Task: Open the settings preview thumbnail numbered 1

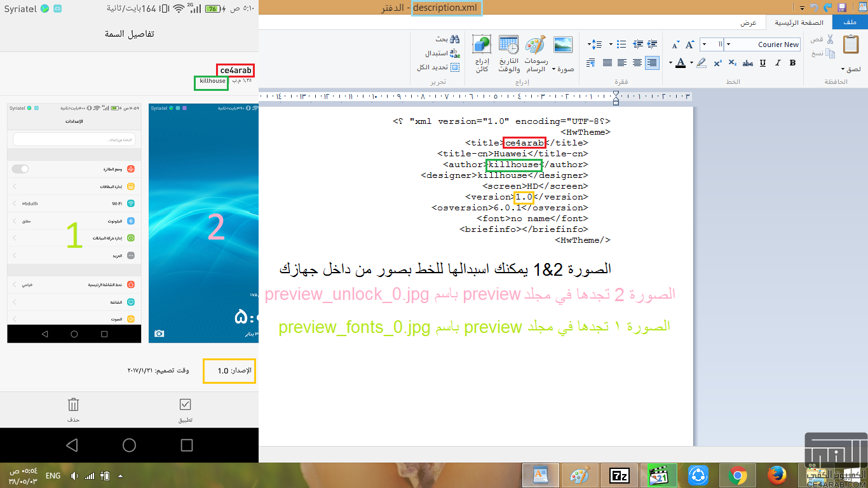Action: [74, 223]
